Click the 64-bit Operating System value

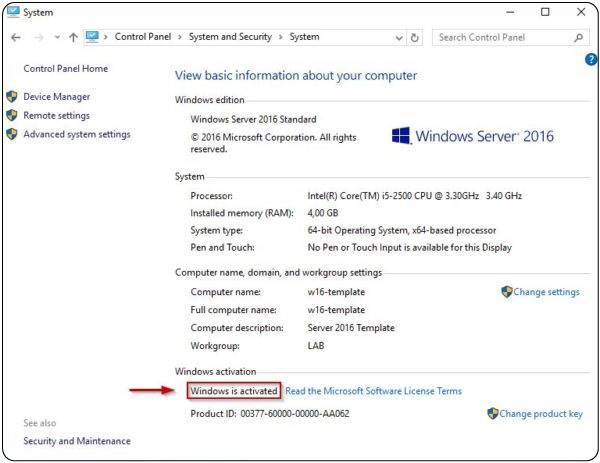point(402,230)
